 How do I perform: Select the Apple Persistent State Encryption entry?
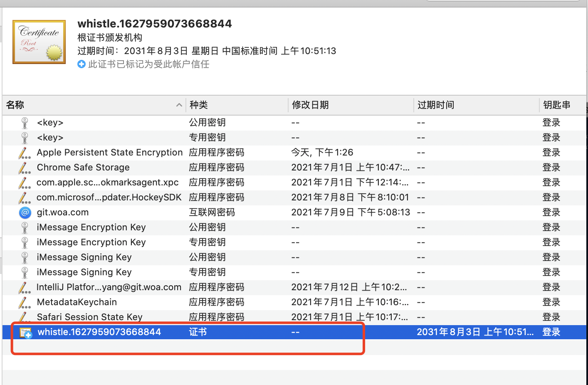294,153
